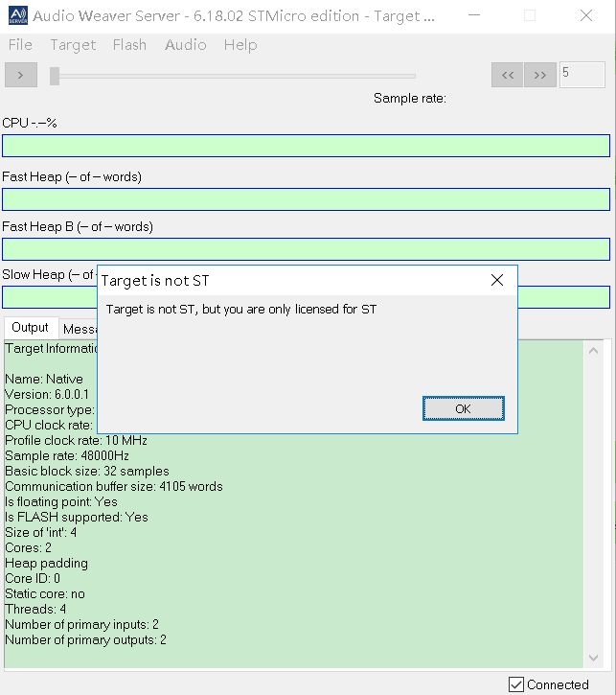
Task: Select the 'Version: 6.0.0.1' line
Action: [x=47, y=395]
